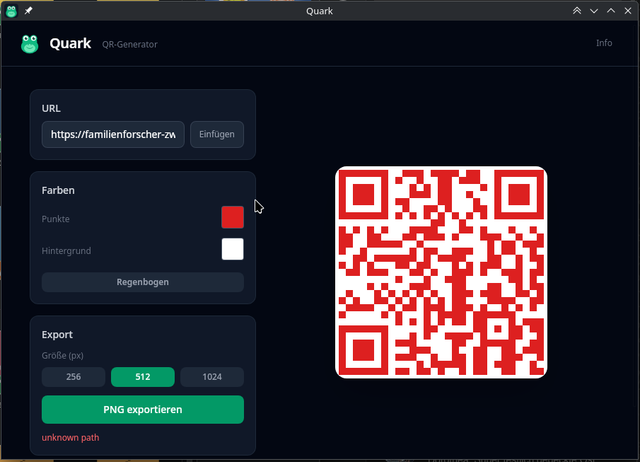The width and height of the screenshot is (640, 462).
Task: Close the Quark window
Action: [628, 11]
